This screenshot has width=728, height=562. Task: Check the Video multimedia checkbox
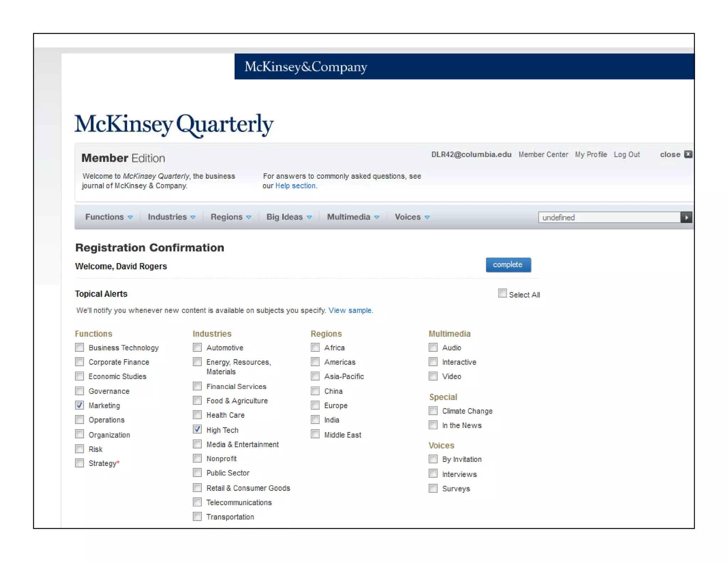(x=433, y=376)
